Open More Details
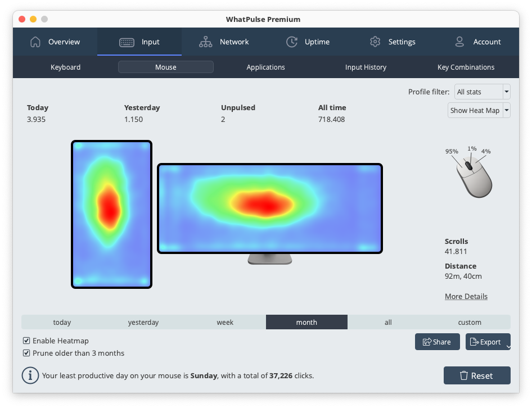 (x=466, y=296)
